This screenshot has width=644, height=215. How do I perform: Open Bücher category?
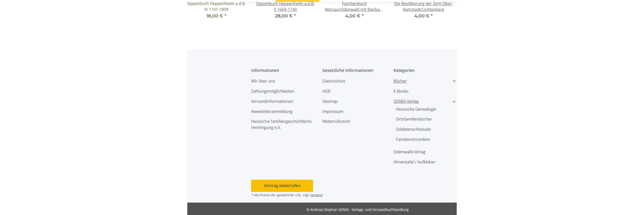coord(400,81)
